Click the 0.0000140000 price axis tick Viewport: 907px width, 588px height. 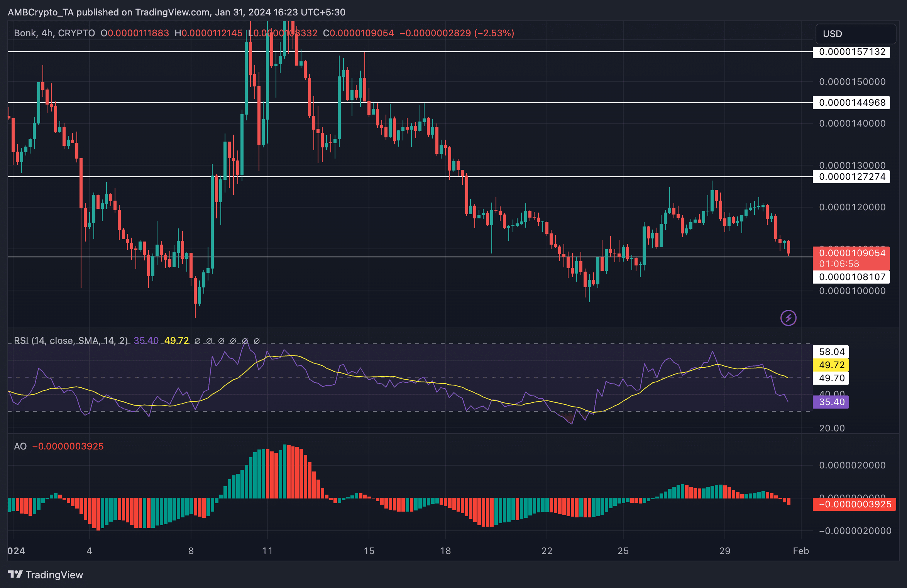852,123
